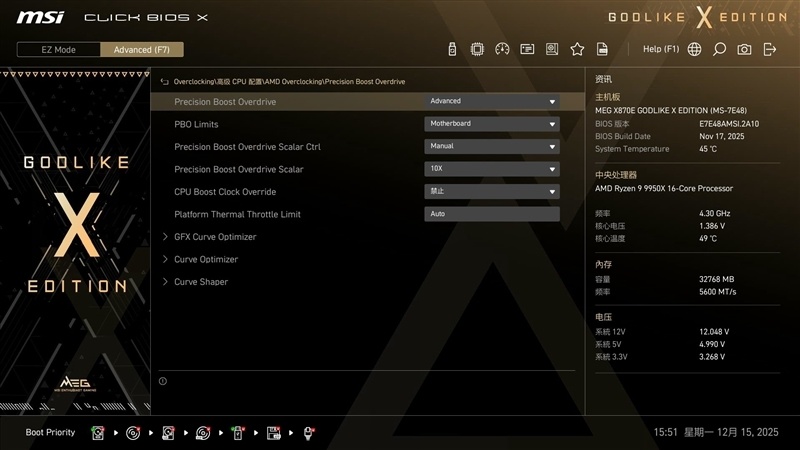Viewport: 800px width, 450px height.
Task: Open Help (F1)
Action: 661,49
